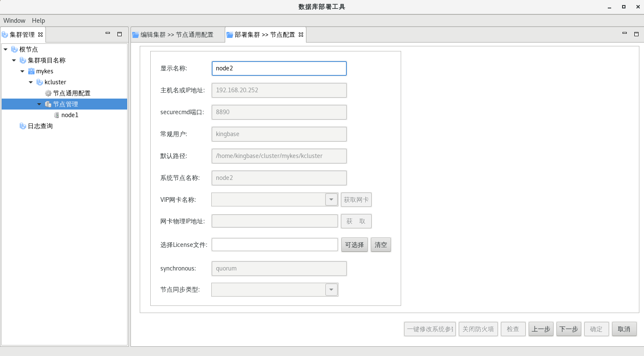The width and height of the screenshot is (644, 356).
Task: Open the Window menu
Action: click(x=14, y=21)
